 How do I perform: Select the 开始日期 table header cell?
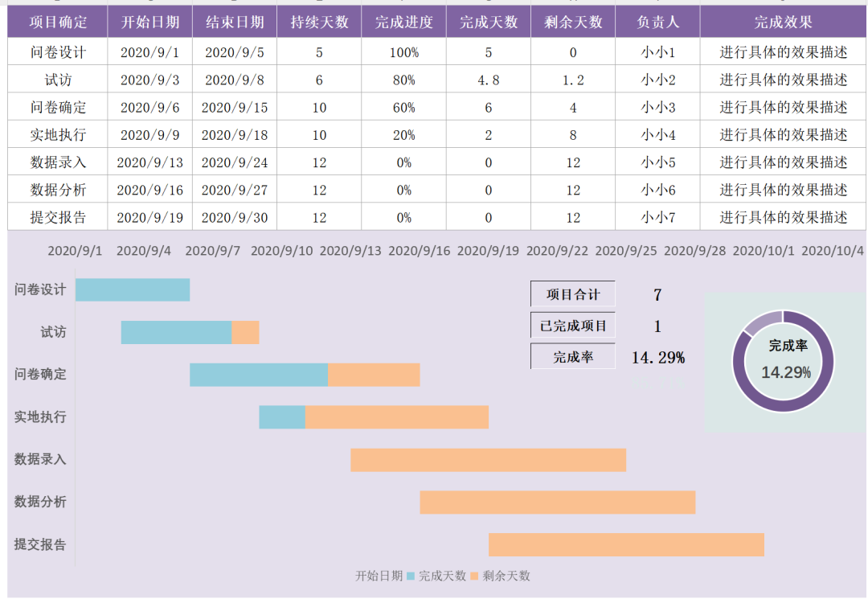coord(150,23)
